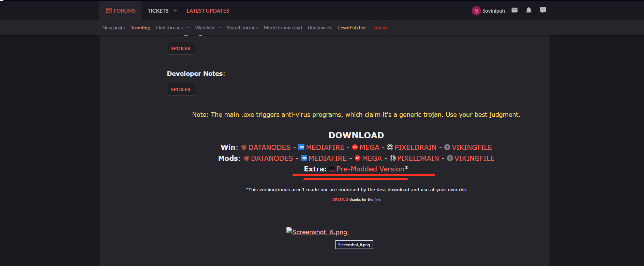Expand the Find threads dropdown arrow

tap(188, 28)
